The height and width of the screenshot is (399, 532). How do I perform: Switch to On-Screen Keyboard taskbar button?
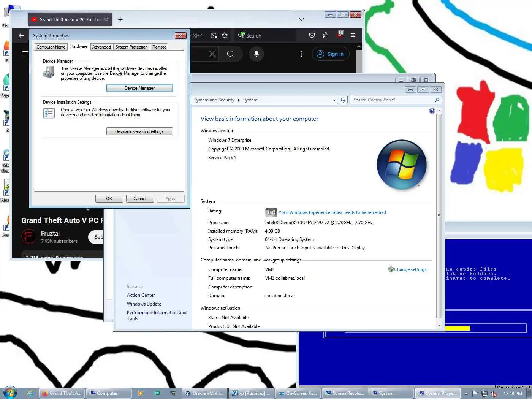click(x=298, y=393)
